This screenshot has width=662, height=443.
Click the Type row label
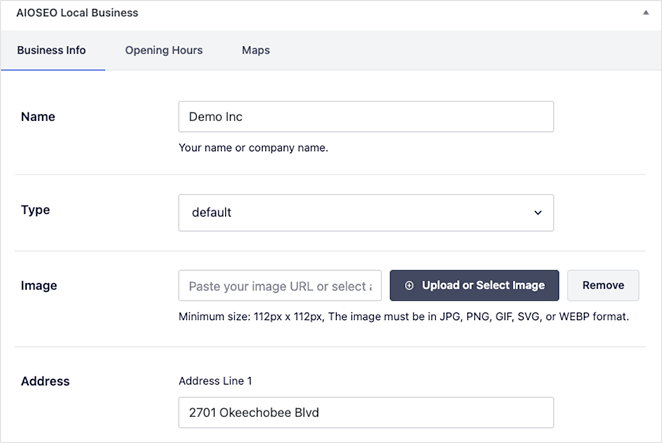[35, 210]
